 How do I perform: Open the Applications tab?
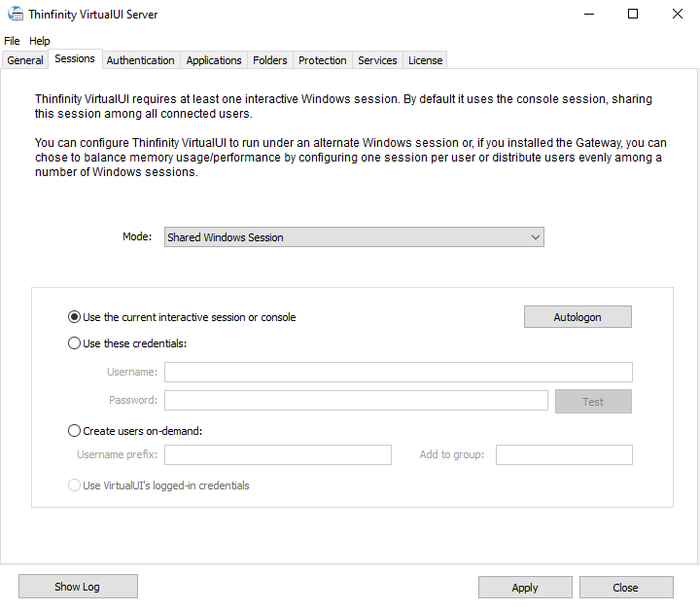213,60
